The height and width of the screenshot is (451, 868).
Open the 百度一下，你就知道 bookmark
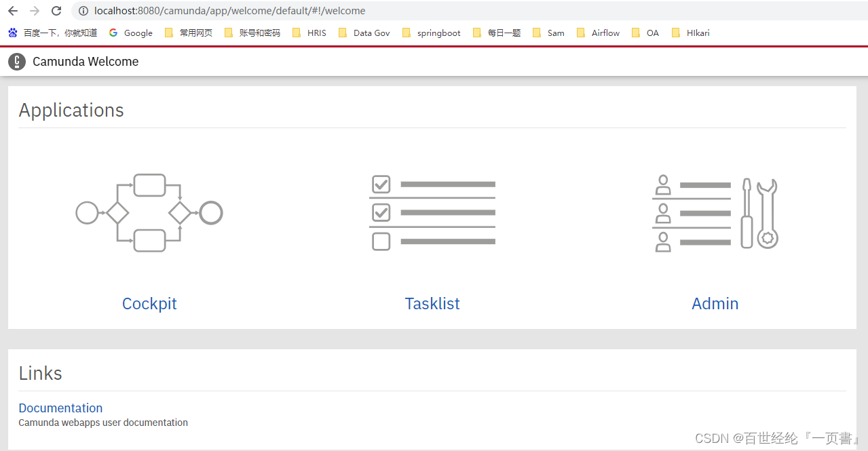click(x=53, y=33)
